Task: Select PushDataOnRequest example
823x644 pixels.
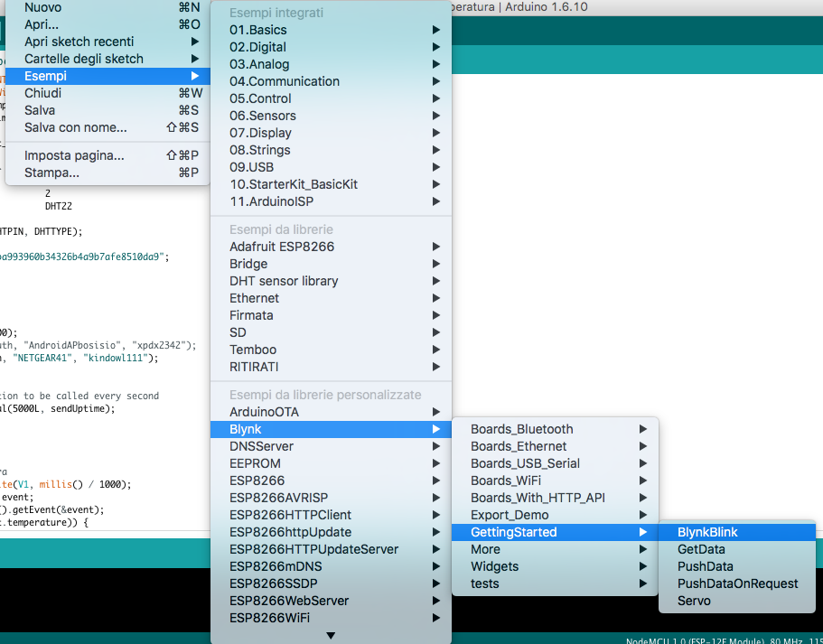Action: (x=737, y=583)
